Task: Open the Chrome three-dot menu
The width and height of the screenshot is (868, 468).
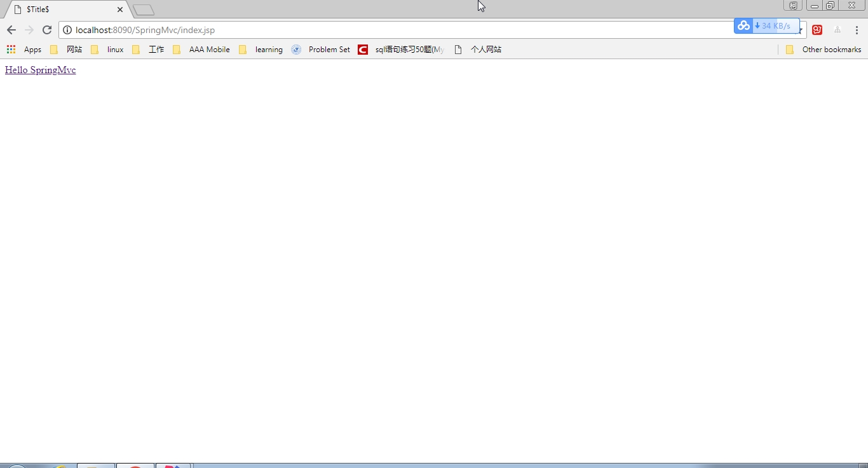Action: click(x=857, y=30)
